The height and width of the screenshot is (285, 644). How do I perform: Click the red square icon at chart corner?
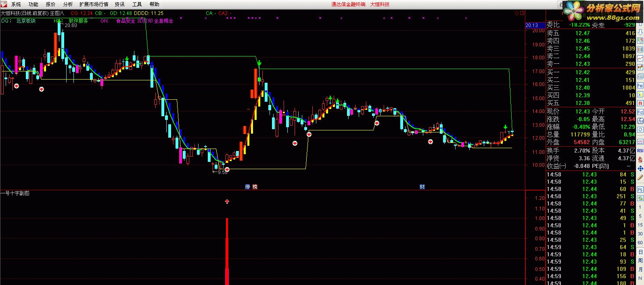[x=522, y=13]
